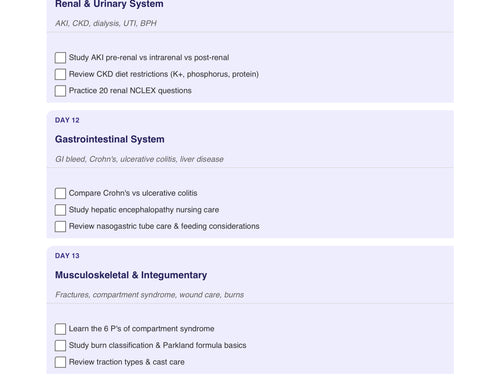The width and height of the screenshot is (500, 378).
Task: Check 'Review traction types & cast care'
Action: click(x=60, y=362)
